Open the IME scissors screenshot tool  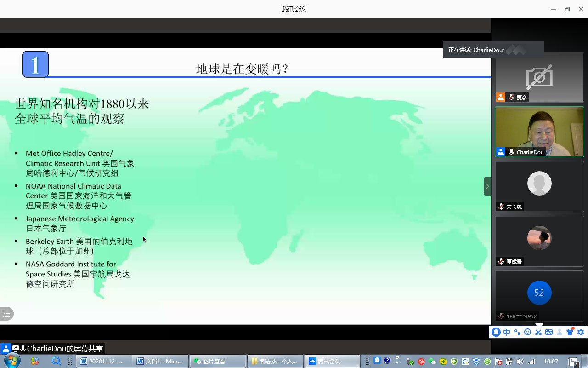click(x=538, y=332)
